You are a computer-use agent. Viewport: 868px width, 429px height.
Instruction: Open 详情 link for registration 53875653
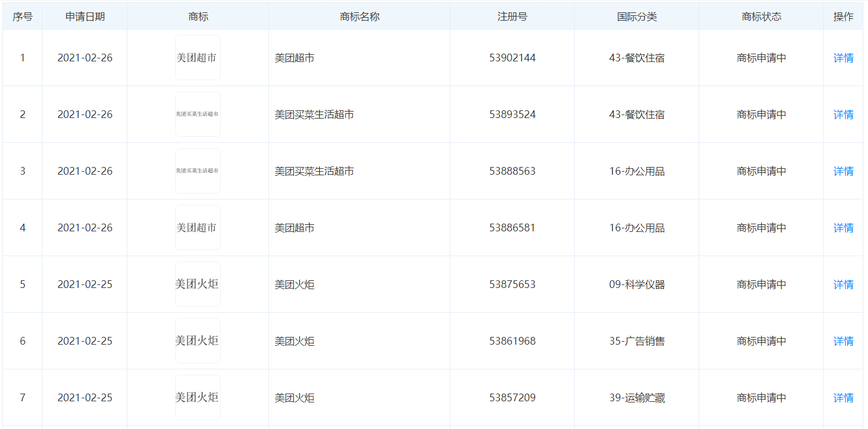(x=843, y=284)
